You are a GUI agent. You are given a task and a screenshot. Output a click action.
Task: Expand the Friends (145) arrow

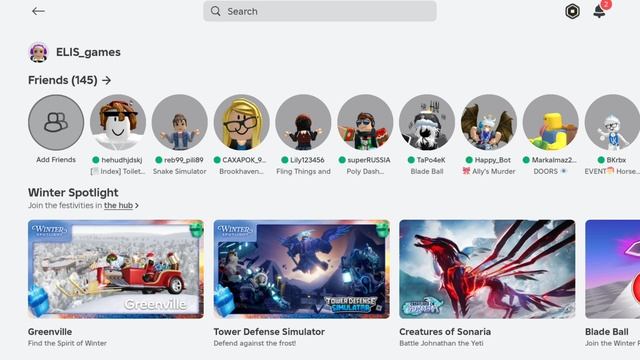[107, 80]
